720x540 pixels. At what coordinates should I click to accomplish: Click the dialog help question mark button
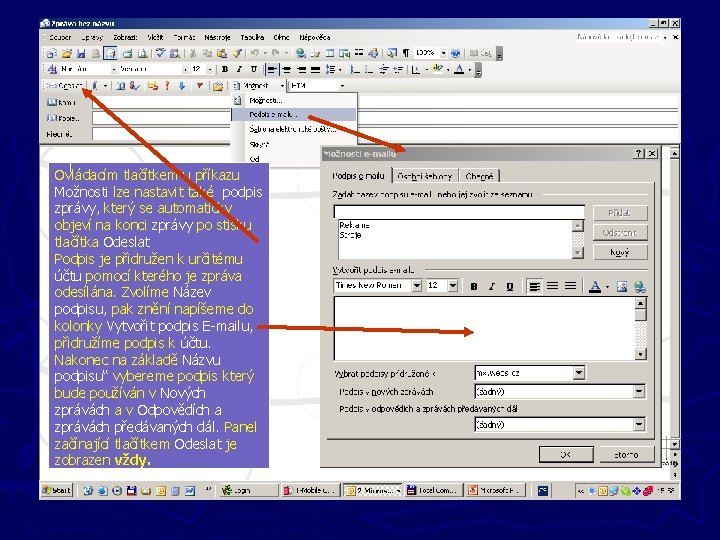pyautogui.click(x=639, y=154)
